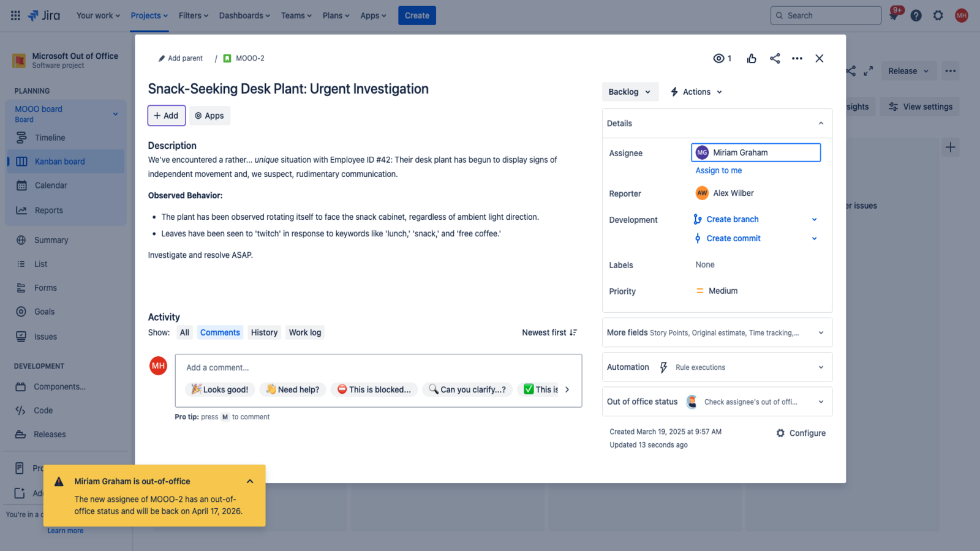
Task: Open the Jira settings gear
Action: pyautogui.click(x=938, y=16)
